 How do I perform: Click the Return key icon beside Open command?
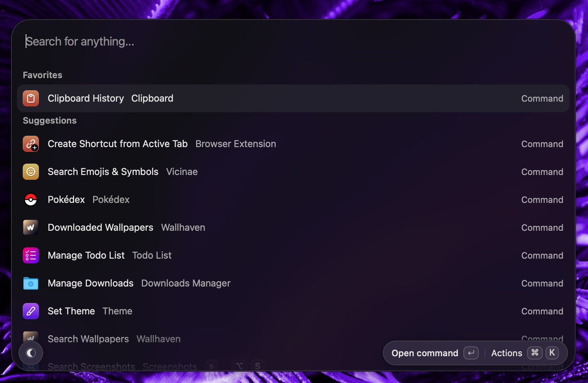tap(471, 353)
